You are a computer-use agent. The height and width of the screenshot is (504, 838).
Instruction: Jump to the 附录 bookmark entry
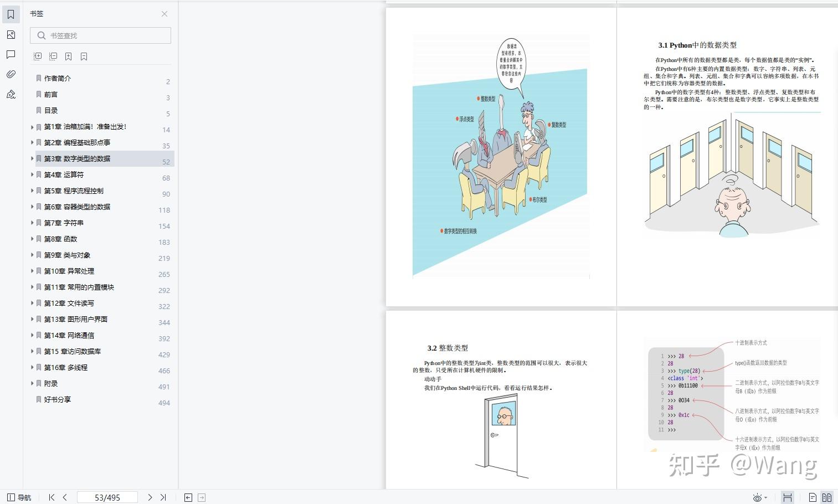pos(50,383)
